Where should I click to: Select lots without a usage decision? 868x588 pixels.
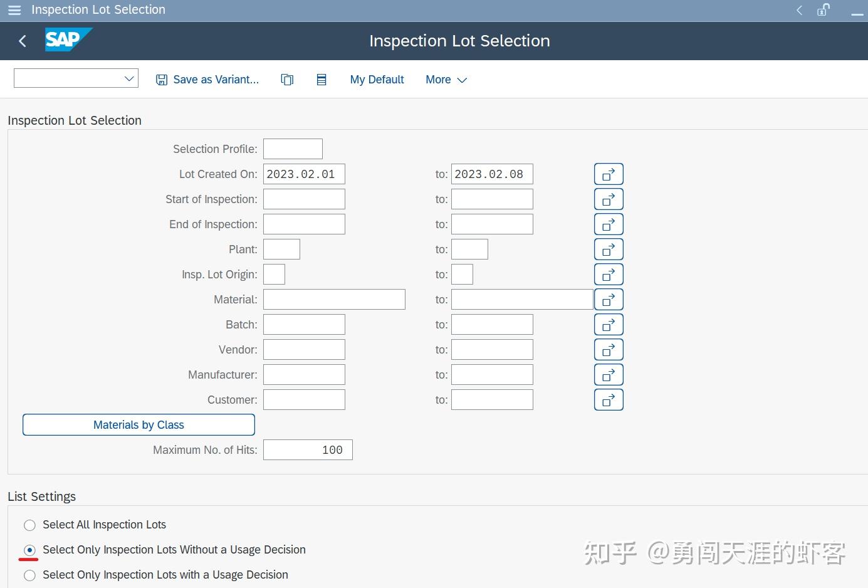click(x=29, y=550)
